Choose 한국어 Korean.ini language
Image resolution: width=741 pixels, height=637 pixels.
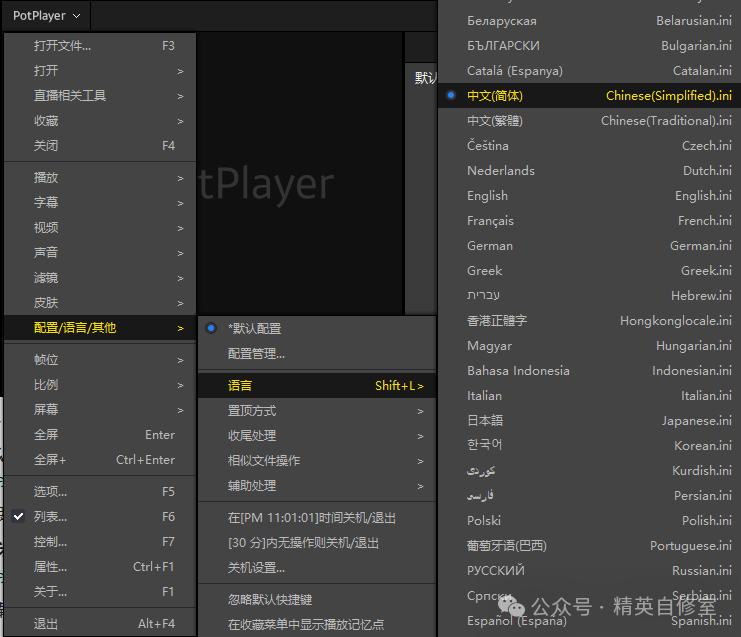click(486, 446)
